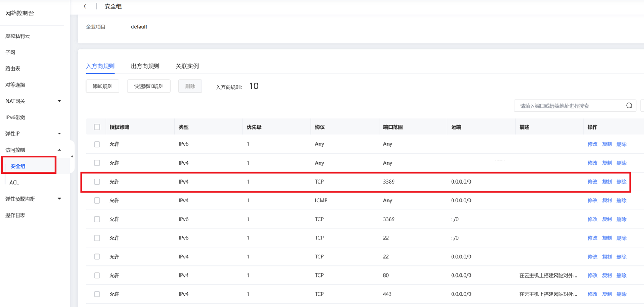
Task: Expand the NAT网关 menu arrow
Action: [59, 101]
